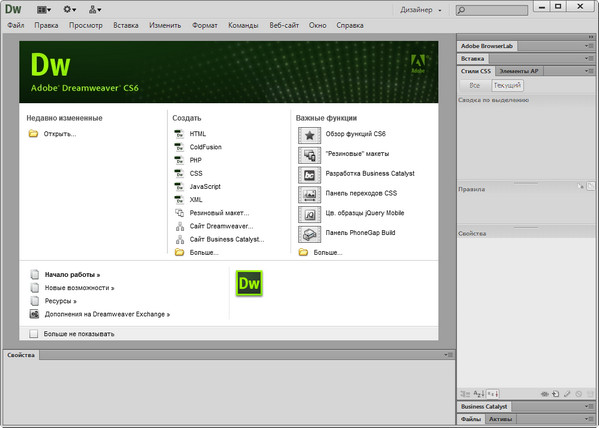The height and width of the screenshot is (428, 599).
Task: Click the Ресурсы link
Action: (x=60, y=301)
